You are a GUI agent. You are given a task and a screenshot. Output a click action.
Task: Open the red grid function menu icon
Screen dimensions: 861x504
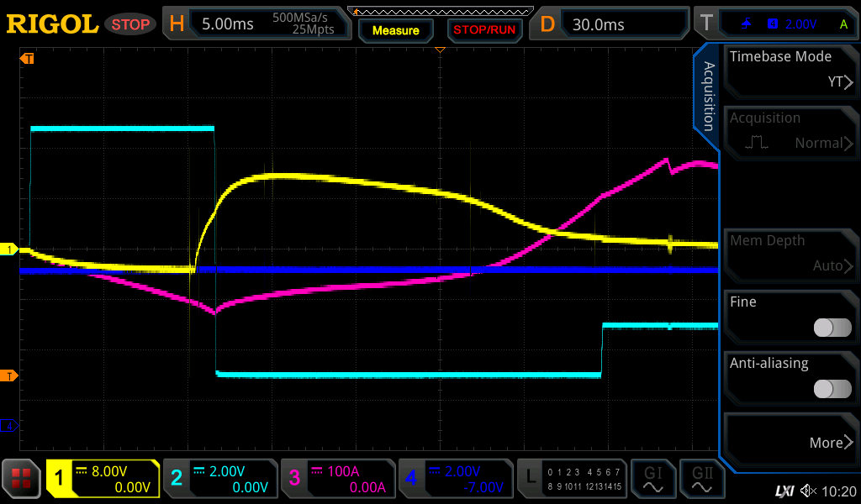click(21, 479)
